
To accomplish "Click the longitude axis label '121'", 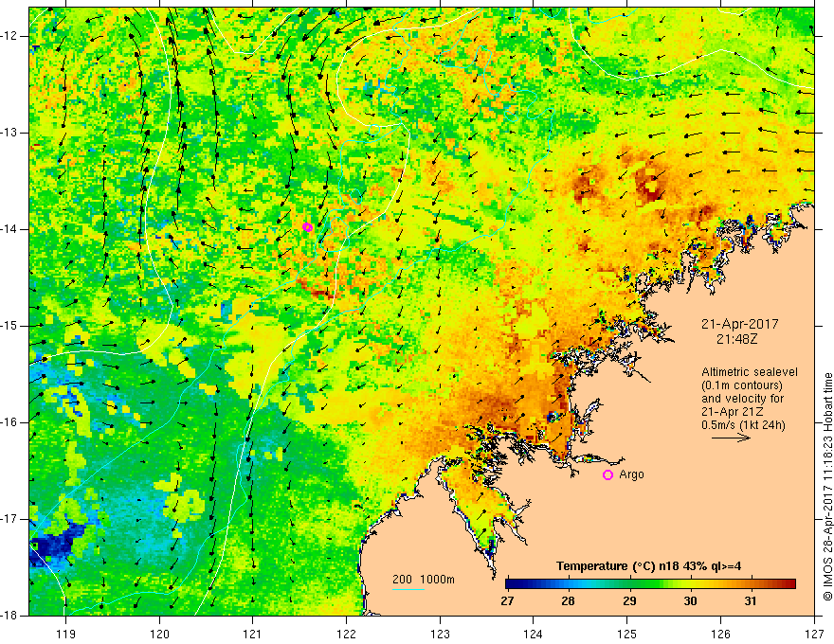I will point(253,634).
